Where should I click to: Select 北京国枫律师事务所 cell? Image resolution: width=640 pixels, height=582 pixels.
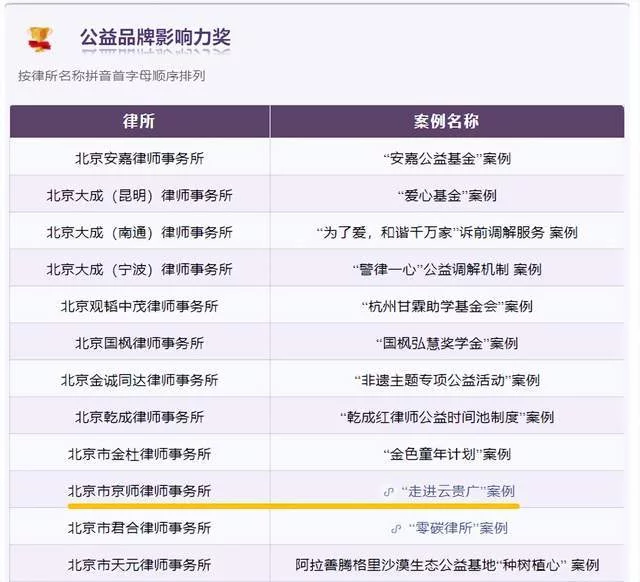[140, 343]
